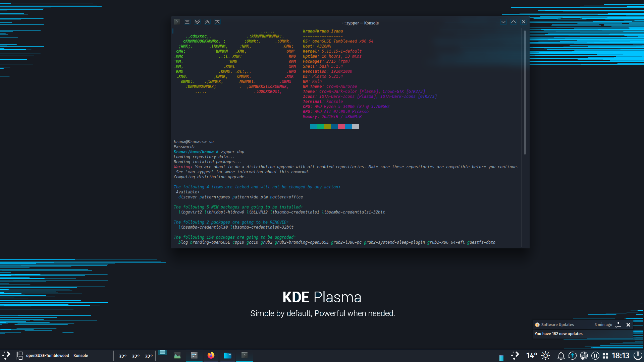The image size is (644, 362).
Task: Click the first 32° temperature reading
Action: tap(122, 356)
